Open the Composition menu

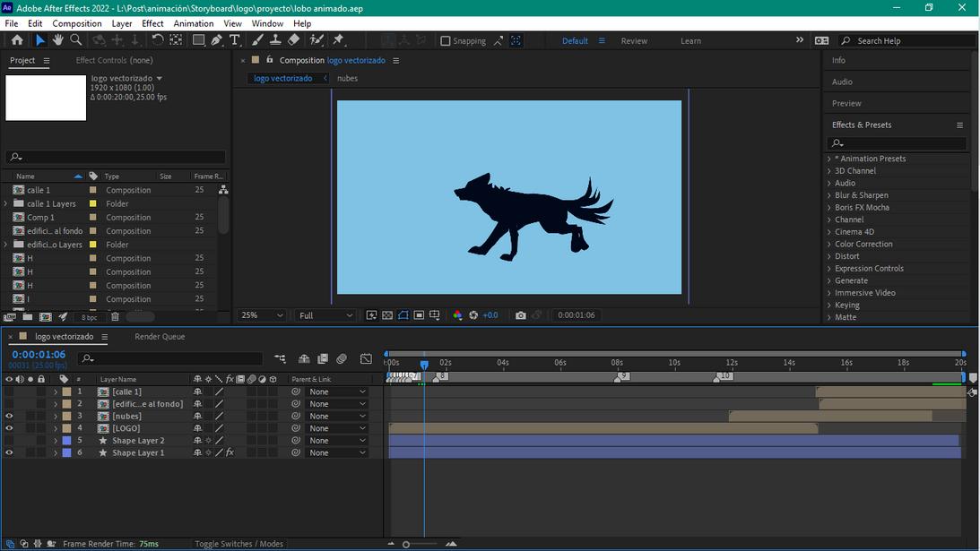(x=76, y=23)
